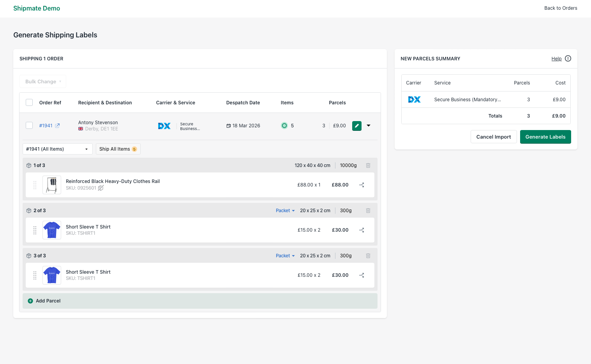Viewport: 591px width, 364px height.
Task: Click the Generate Labels button
Action: 545,137
